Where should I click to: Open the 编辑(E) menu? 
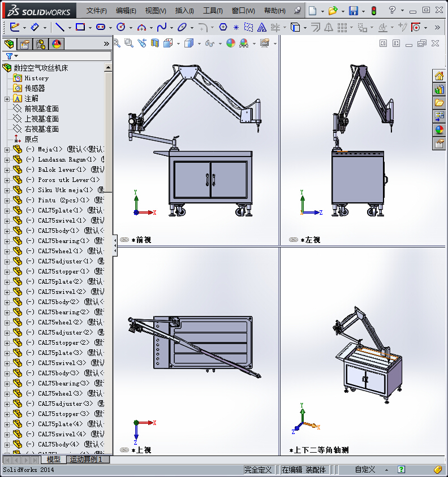pos(126,11)
